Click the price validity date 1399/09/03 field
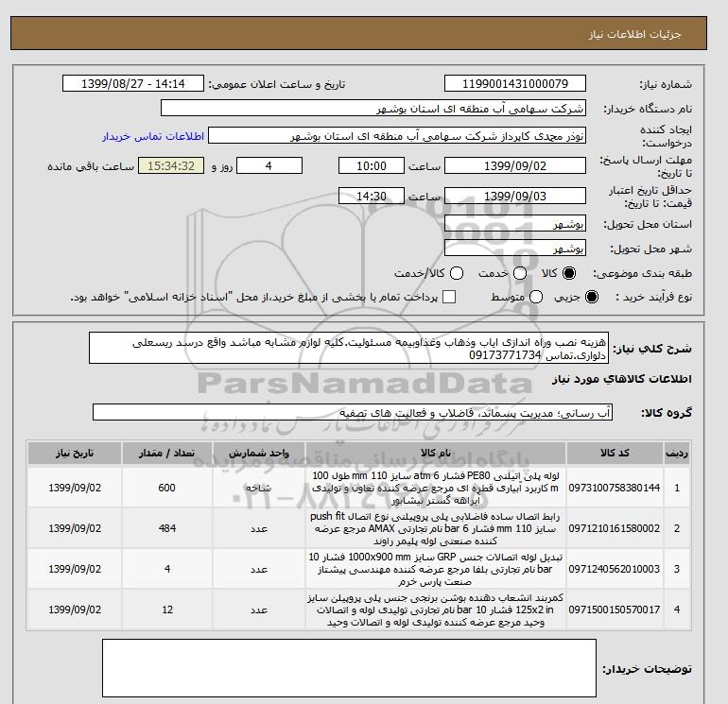 click(x=515, y=196)
